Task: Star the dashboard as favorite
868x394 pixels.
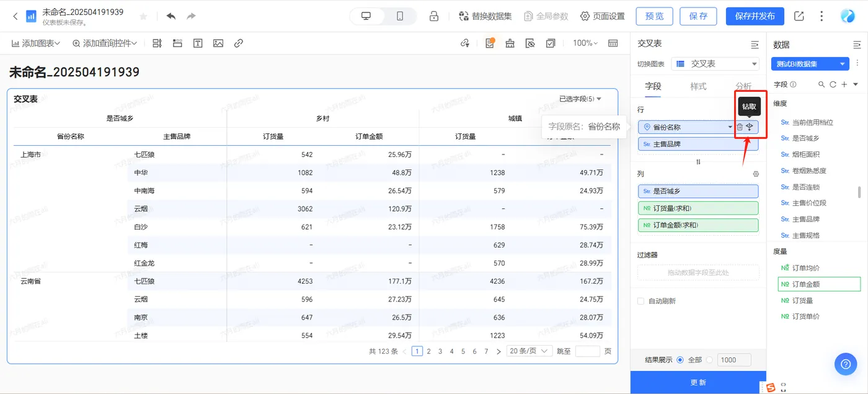Action: point(143,16)
